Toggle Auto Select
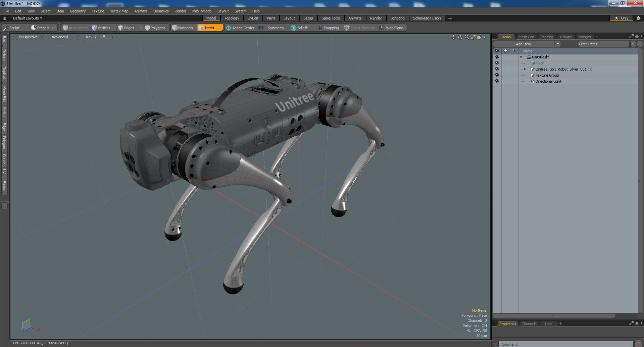This screenshot has width=644, height=347. (75, 28)
